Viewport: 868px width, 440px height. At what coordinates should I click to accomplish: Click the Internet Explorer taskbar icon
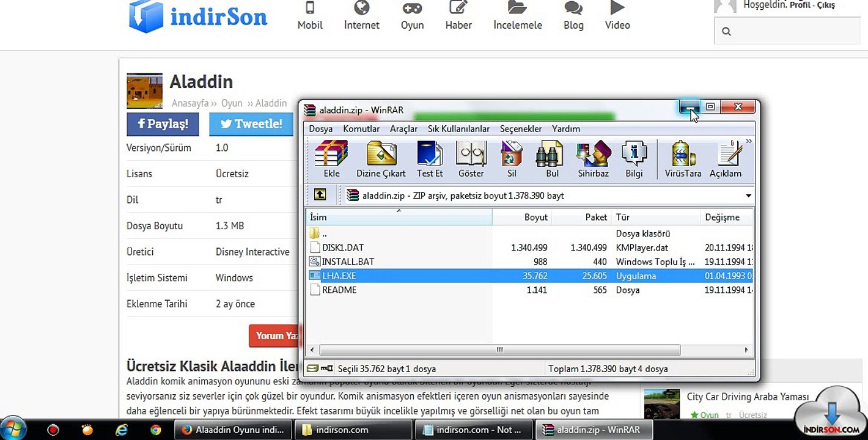(x=122, y=430)
